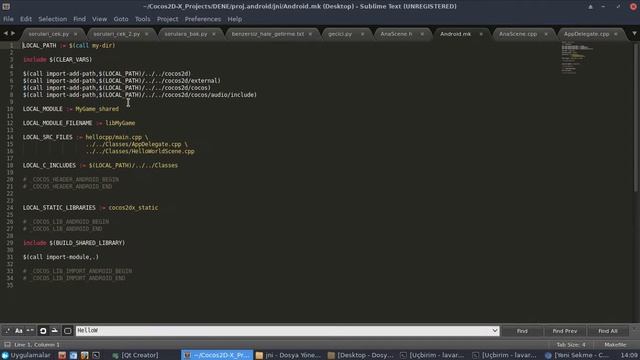Click line 1 LOCAL_PATH in editor
640x360 pixels.
40,45
